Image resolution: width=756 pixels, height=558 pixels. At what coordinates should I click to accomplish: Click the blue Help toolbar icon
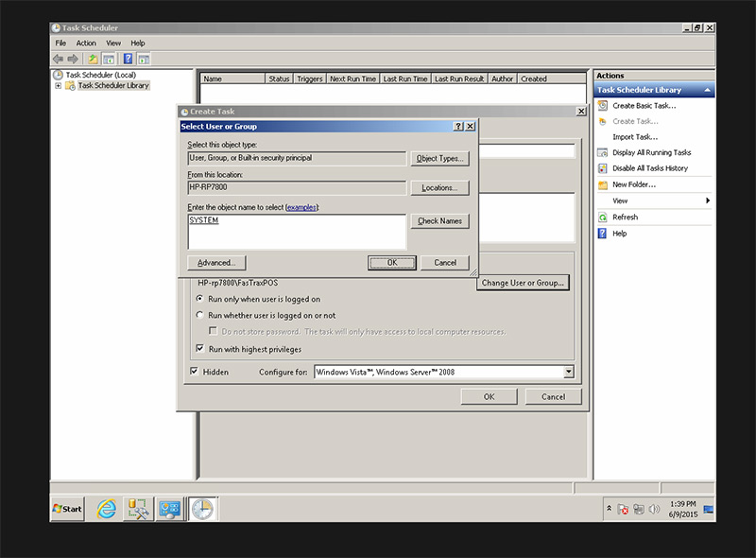pyautogui.click(x=129, y=59)
